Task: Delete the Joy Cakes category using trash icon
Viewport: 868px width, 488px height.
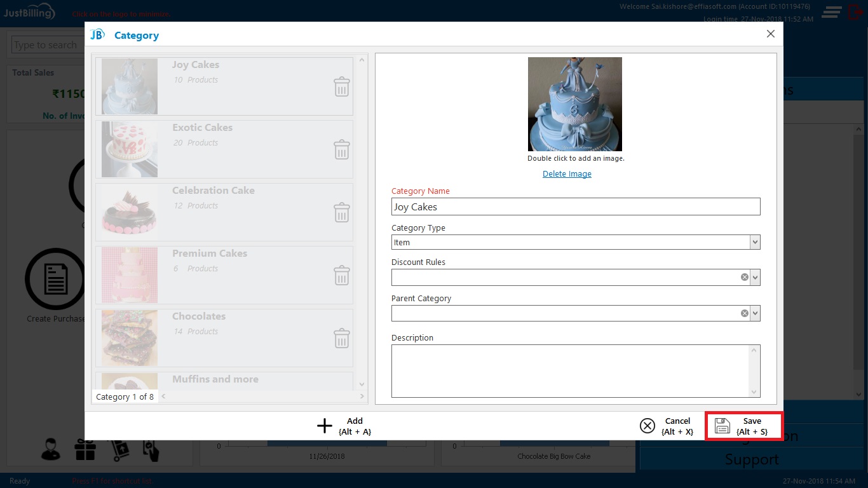Action: click(342, 86)
